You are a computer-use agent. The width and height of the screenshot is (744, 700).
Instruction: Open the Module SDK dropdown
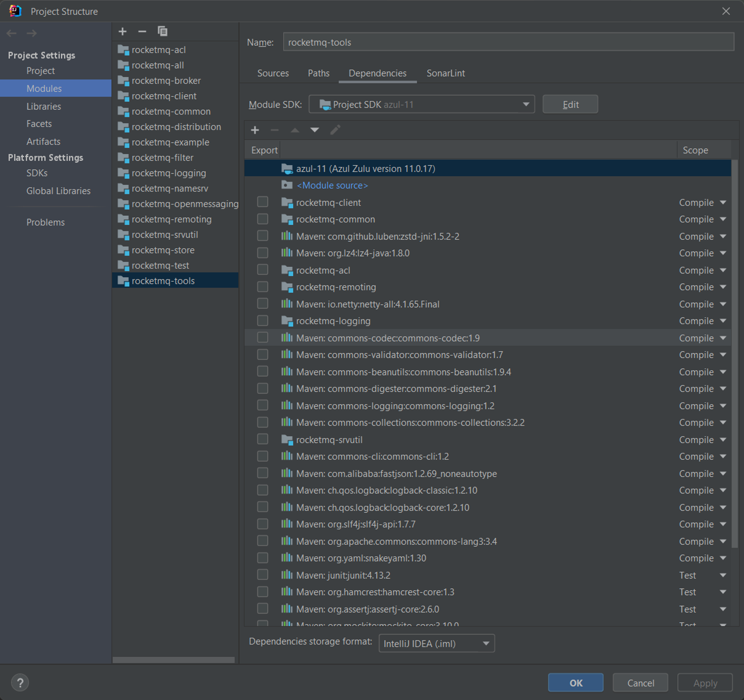click(x=422, y=105)
